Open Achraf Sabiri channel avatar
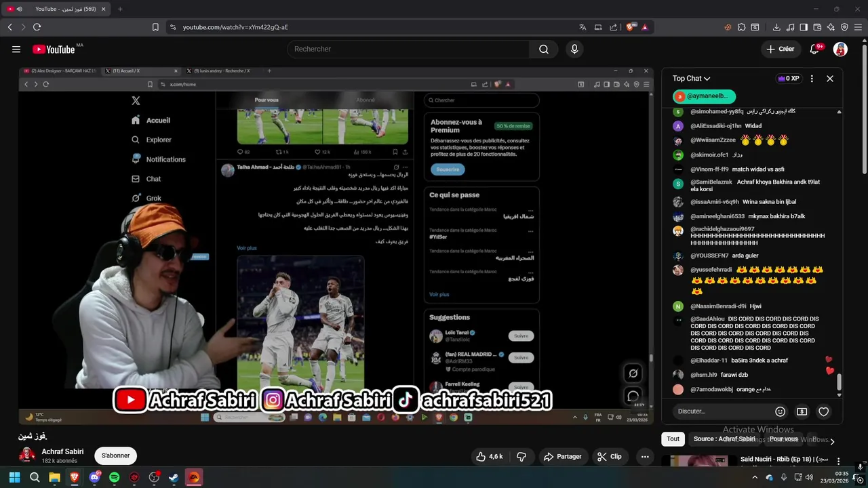Image resolution: width=868 pixels, height=488 pixels. pyautogui.click(x=27, y=455)
